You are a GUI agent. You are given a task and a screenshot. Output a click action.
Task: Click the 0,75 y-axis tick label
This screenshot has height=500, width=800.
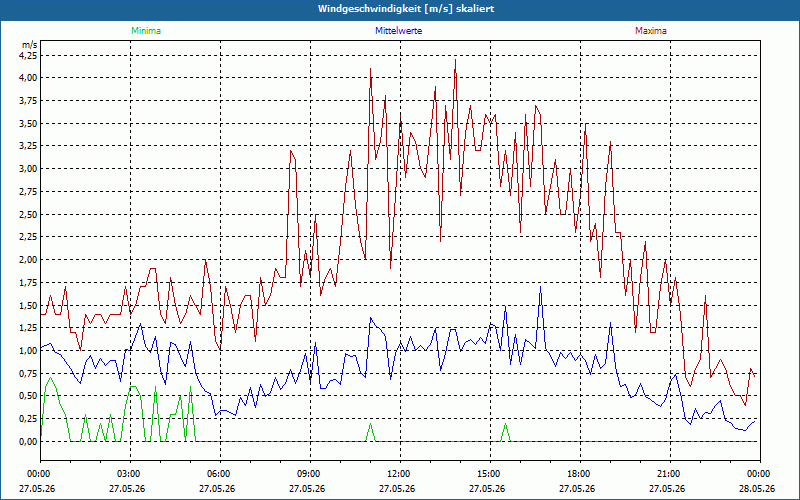28,373
